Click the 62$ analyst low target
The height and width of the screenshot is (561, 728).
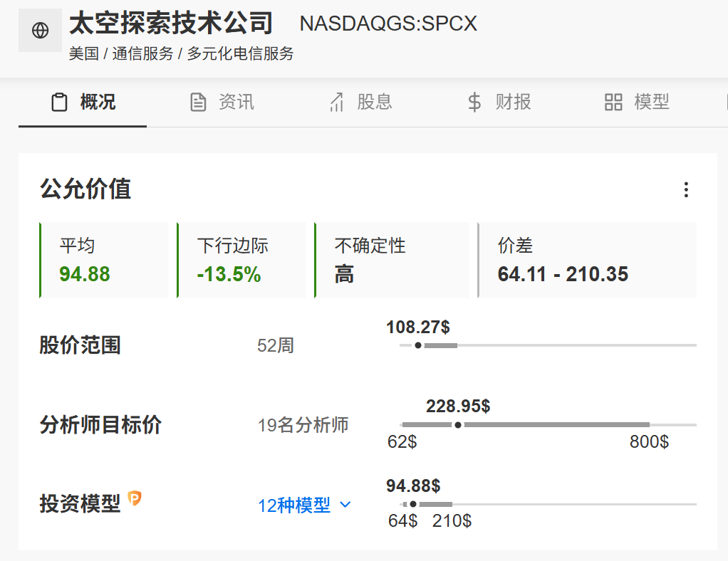tap(402, 441)
